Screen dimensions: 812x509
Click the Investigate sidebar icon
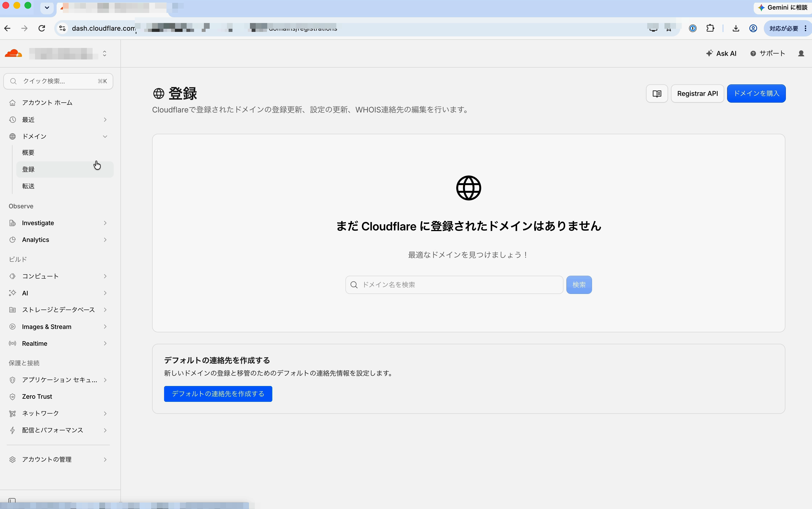(x=12, y=223)
